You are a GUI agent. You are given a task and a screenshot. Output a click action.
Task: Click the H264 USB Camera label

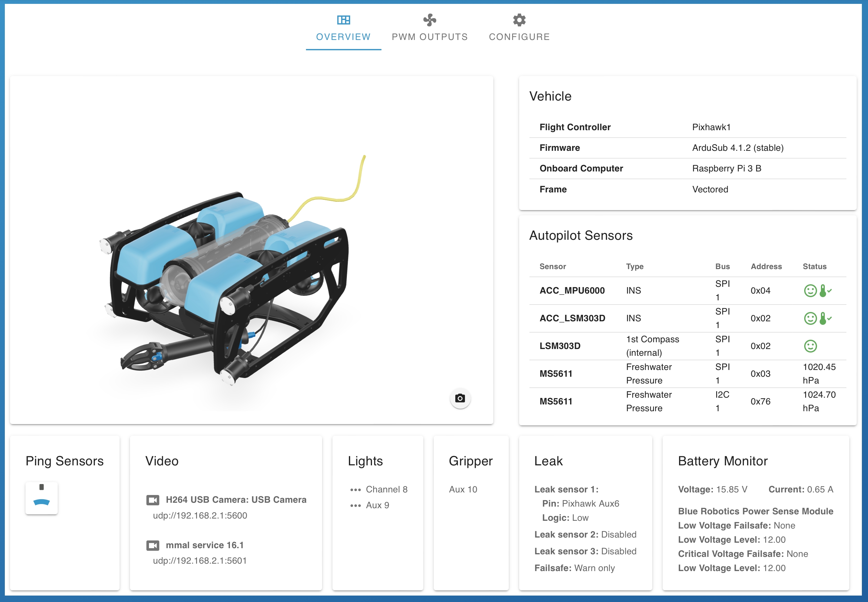(x=236, y=500)
